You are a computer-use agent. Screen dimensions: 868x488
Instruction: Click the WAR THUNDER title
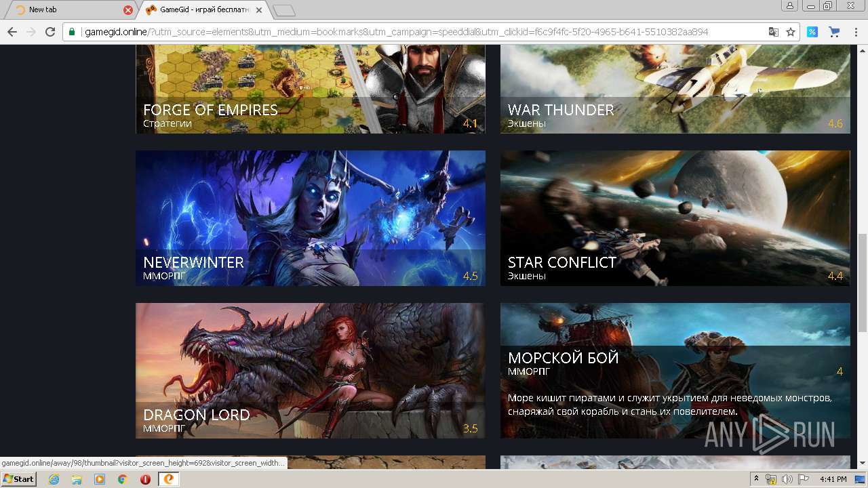tap(561, 110)
